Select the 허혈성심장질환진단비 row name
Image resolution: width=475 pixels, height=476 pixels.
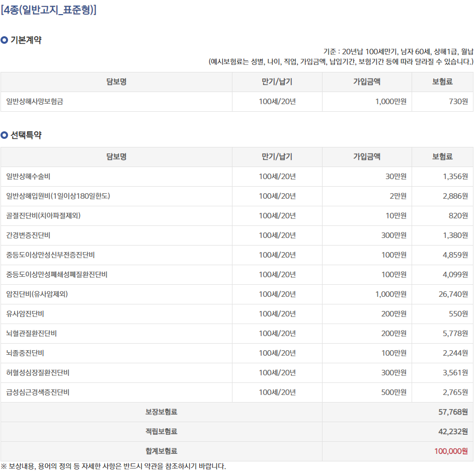point(38,372)
